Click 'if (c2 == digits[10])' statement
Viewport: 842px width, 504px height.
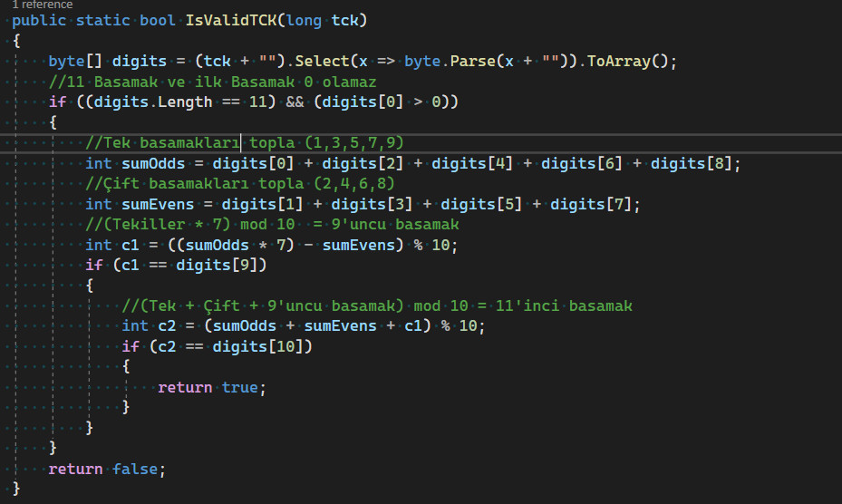click(x=217, y=346)
